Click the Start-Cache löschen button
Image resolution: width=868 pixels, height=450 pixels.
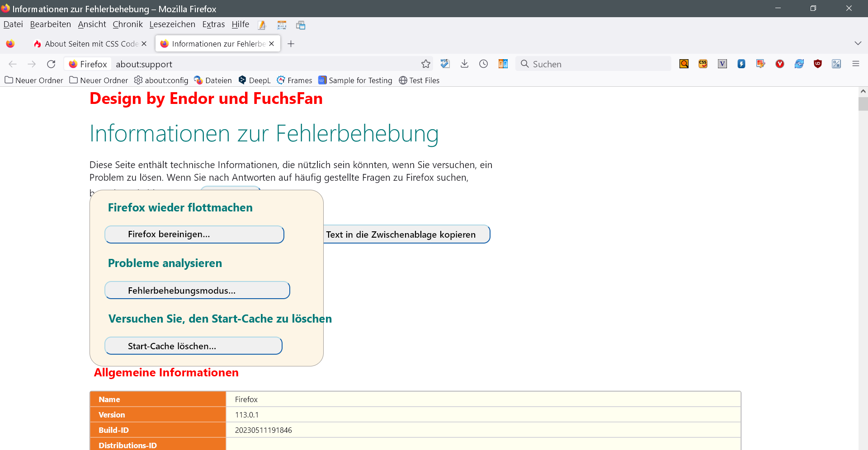click(x=193, y=346)
